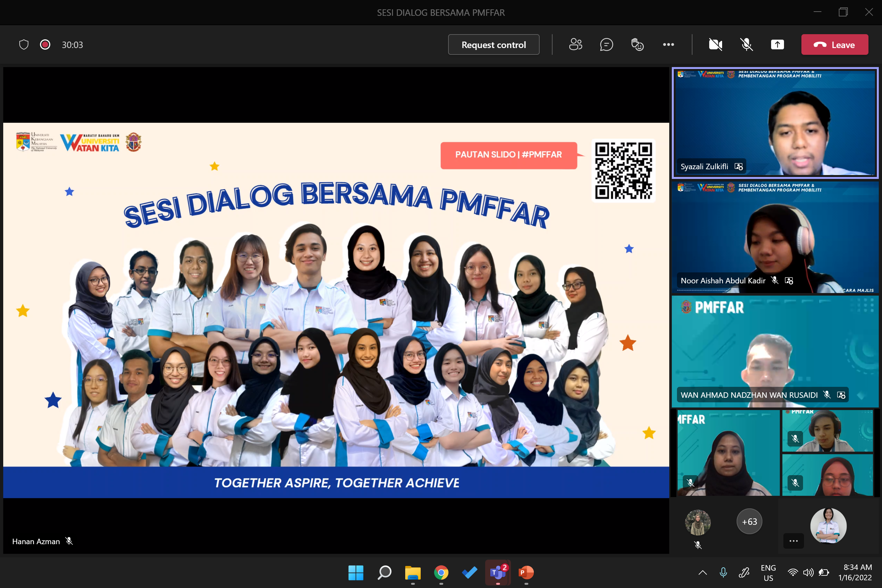Leave the meeting
882x588 pixels.
tap(834, 44)
